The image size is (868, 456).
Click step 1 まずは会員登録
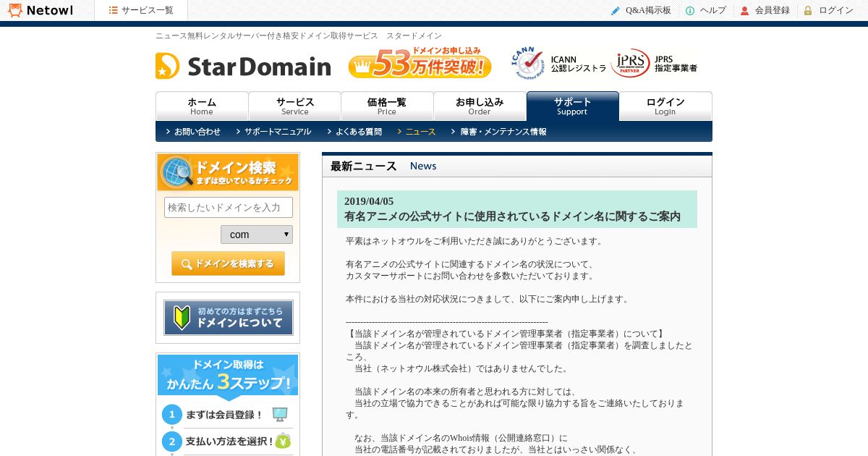(x=225, y=415)
